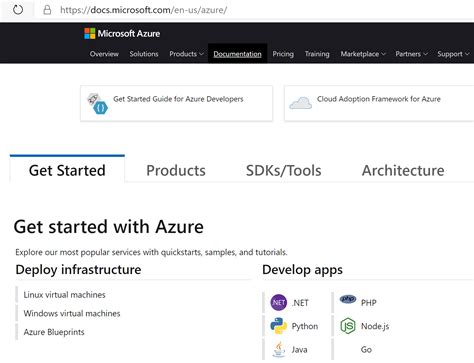Click the Microsoft Azure brand text
Image resolution: width=474 pixels, height=363 pixels.
pyautogui.click(x=129, y=33)
